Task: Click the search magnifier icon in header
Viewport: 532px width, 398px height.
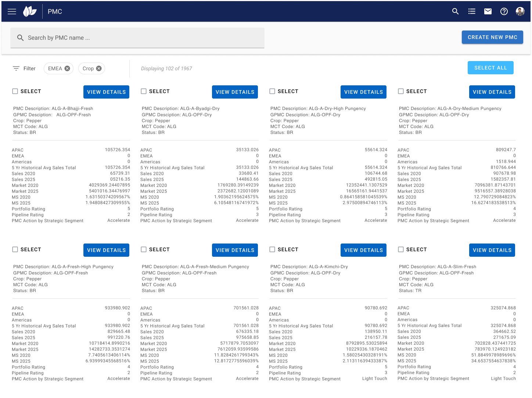Action: [455, 11]
